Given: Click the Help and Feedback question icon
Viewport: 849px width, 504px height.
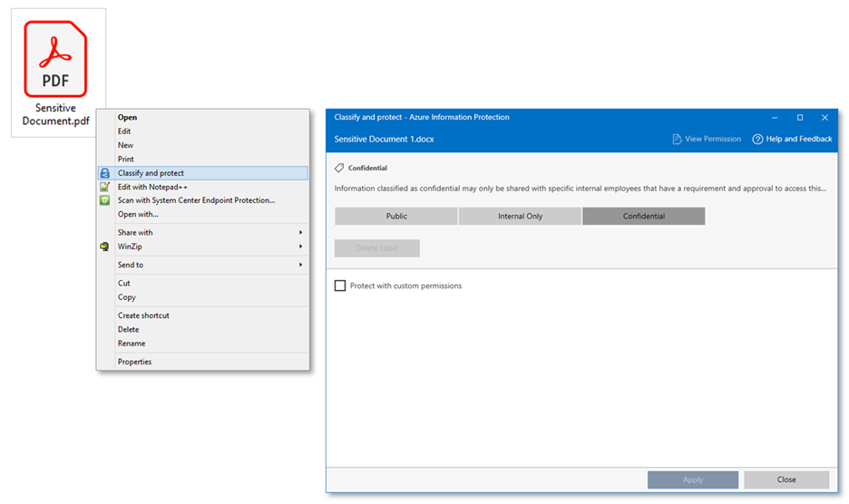Looking at the screenshot, I should [757, 139].
